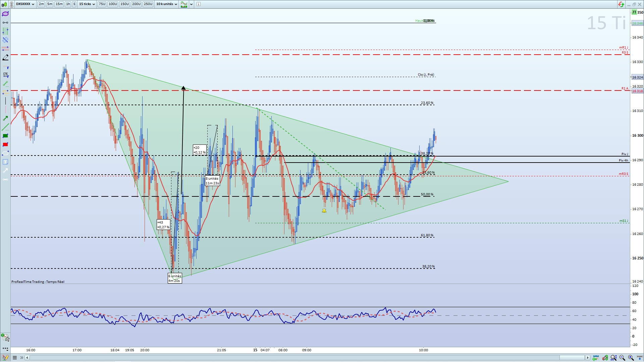Open the indicators chart menu
The height and width of the screenshot is (362, 644).
184,4
